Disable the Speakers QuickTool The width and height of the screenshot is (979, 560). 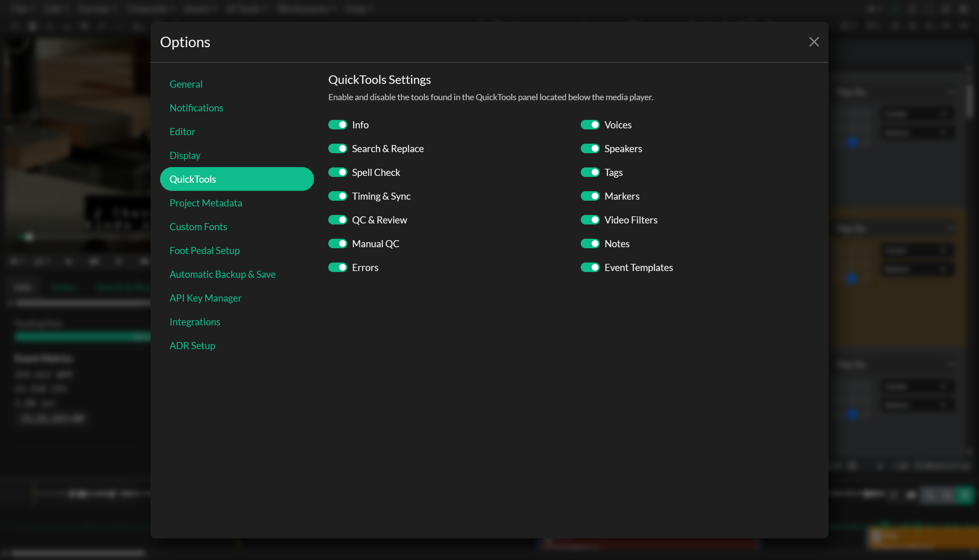[590, 148]
